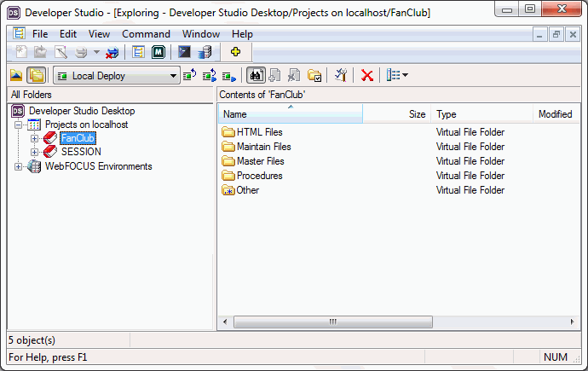Click the document icon left of File menu
The image size is (588, 371).
19,33
